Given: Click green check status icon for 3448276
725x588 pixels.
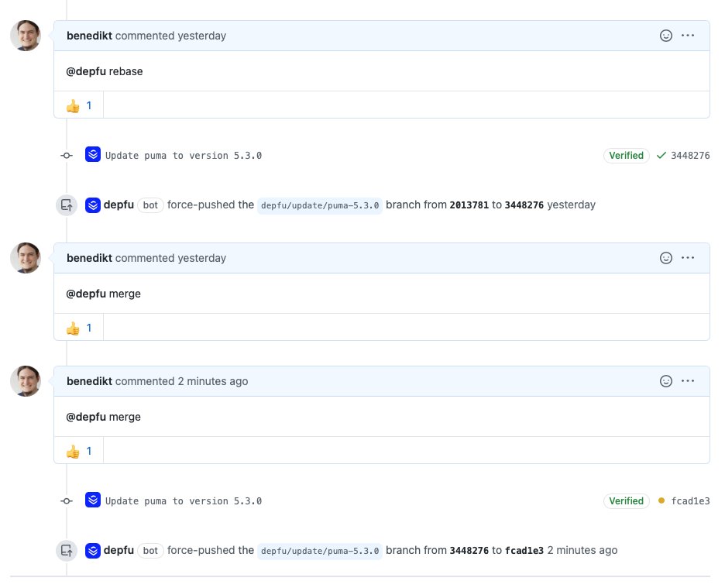Looking at the screenshot, I should 661,156.
